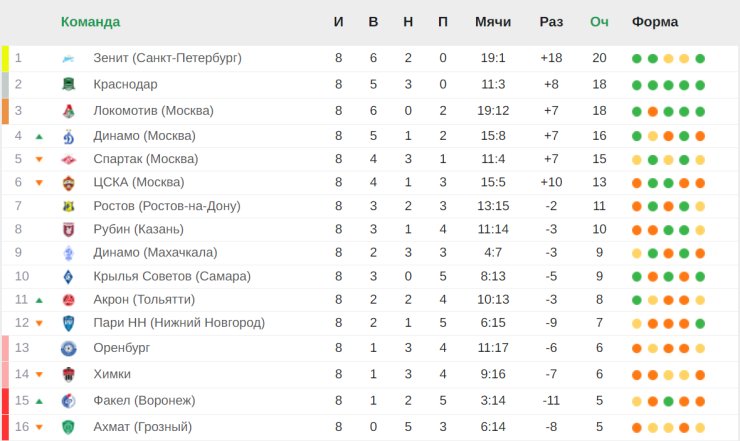Click the Zenit team logo icon
Viewport: 740px width, 441px height.
tap(68, 59)
